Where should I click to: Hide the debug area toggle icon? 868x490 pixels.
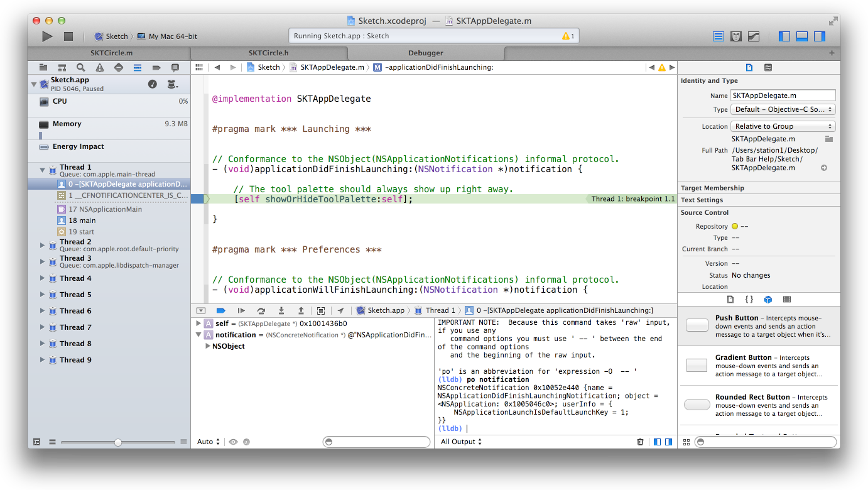coord(201,310)
